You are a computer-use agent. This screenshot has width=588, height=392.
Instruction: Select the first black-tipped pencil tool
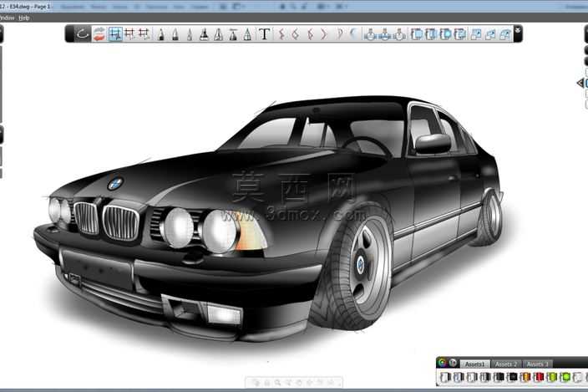[161, 34]
